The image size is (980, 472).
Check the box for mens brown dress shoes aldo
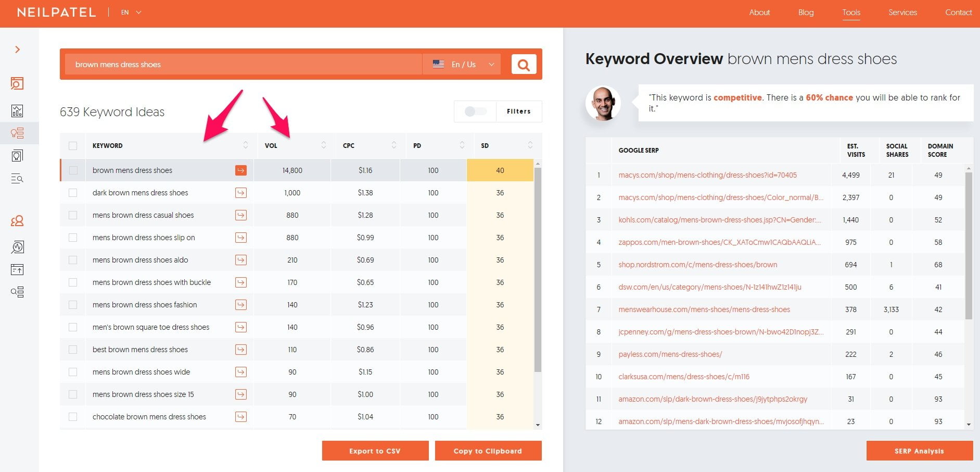click(73, 260)
